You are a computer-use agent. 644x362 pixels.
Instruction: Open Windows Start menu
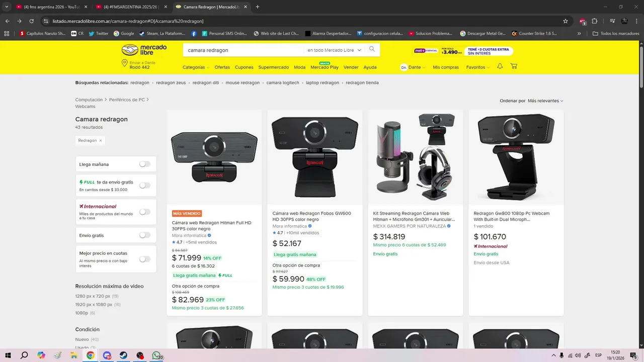[8, 355]
